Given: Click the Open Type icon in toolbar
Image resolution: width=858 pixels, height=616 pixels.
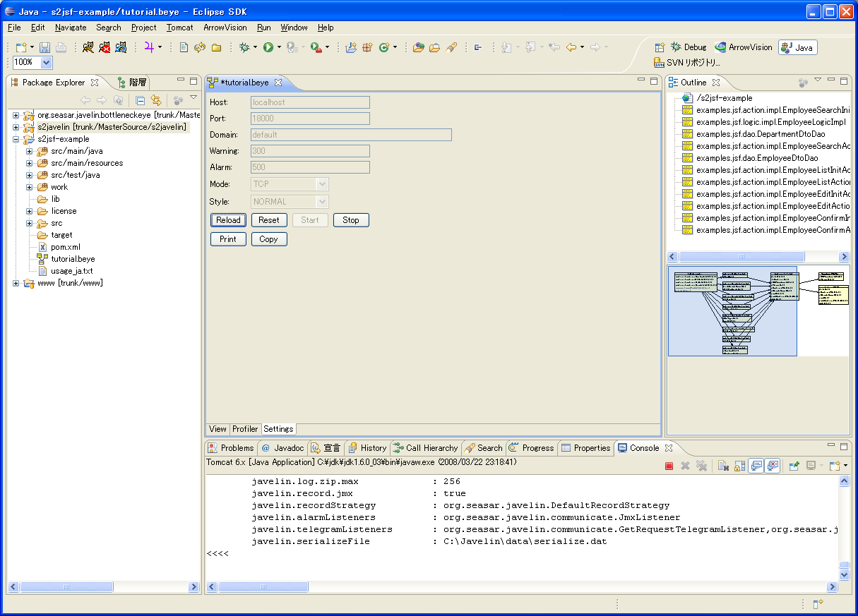Looking at the screenshot, I should point(419,47).
